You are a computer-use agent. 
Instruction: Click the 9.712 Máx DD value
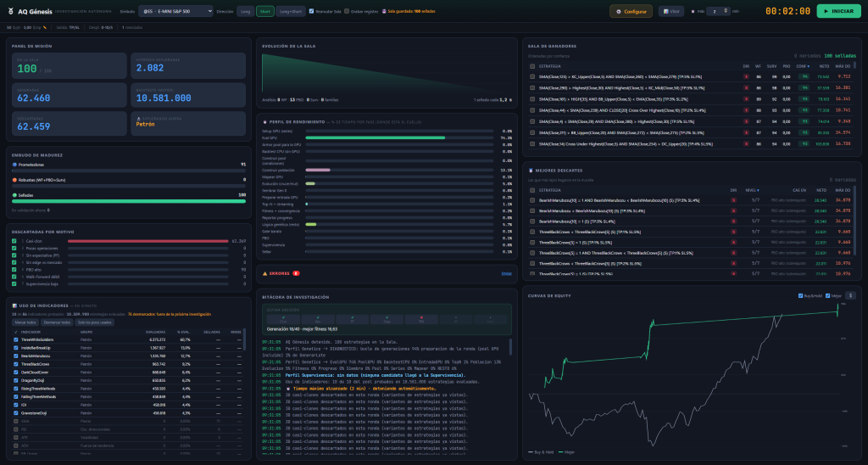click(x=843, y=76)
